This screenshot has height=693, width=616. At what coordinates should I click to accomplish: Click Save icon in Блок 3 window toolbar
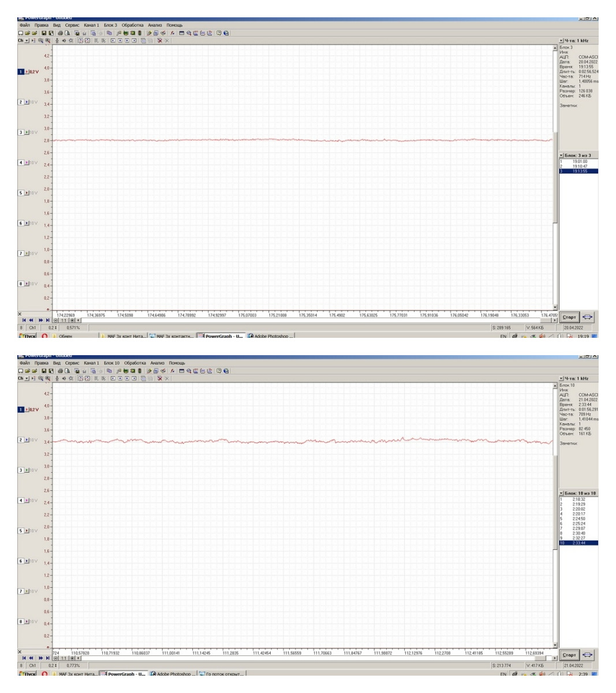click(44, 33)
